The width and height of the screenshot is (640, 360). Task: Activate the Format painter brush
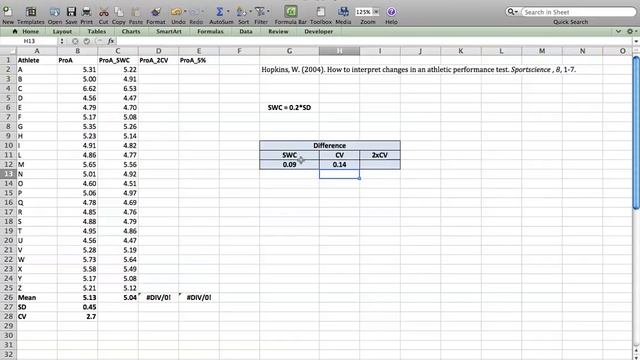click(156, 12)
